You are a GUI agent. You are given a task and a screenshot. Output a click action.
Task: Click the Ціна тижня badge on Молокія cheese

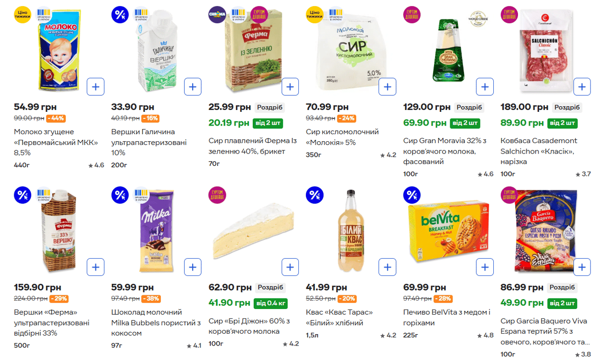(x=314, y=15)
